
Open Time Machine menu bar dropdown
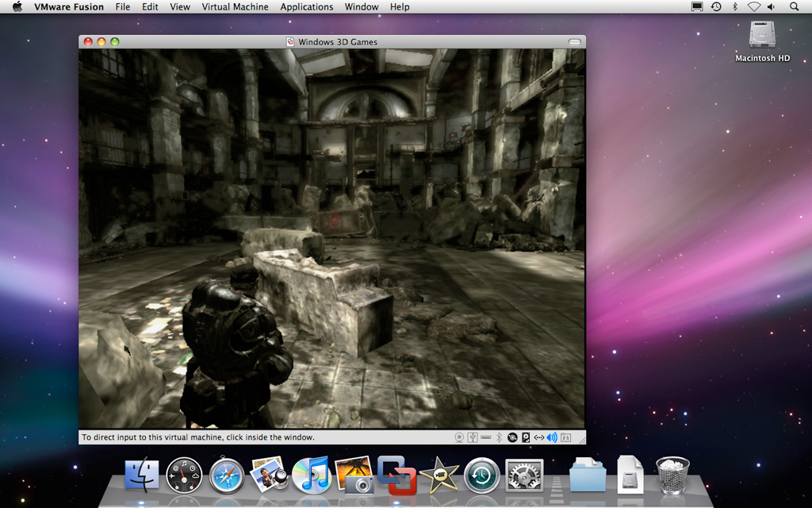point(716,7)
